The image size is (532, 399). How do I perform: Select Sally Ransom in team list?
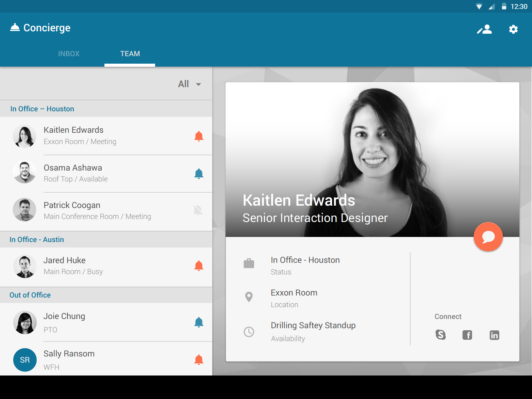pyautogui.click(x=106, y=359)
